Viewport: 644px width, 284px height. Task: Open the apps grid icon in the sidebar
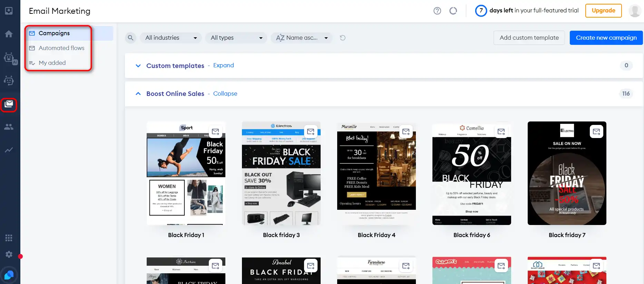pos(9,238)
